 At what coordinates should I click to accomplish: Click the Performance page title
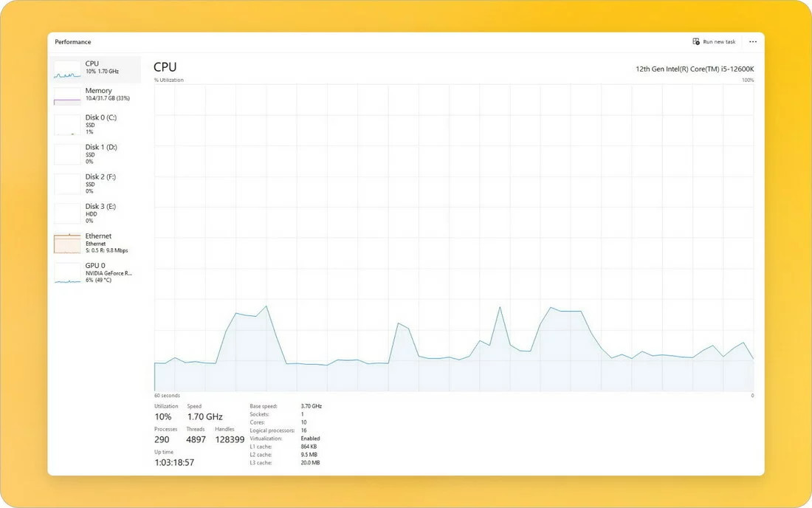coord(73,42)
